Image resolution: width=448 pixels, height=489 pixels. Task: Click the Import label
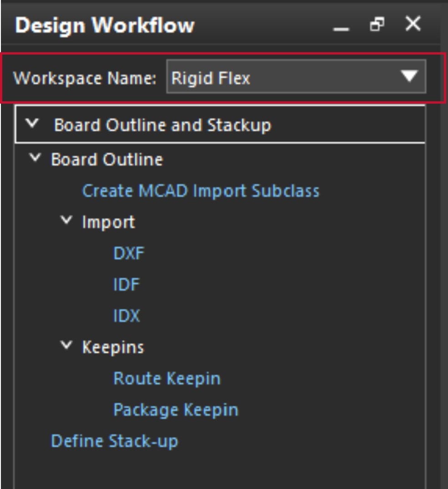[109, 222]
